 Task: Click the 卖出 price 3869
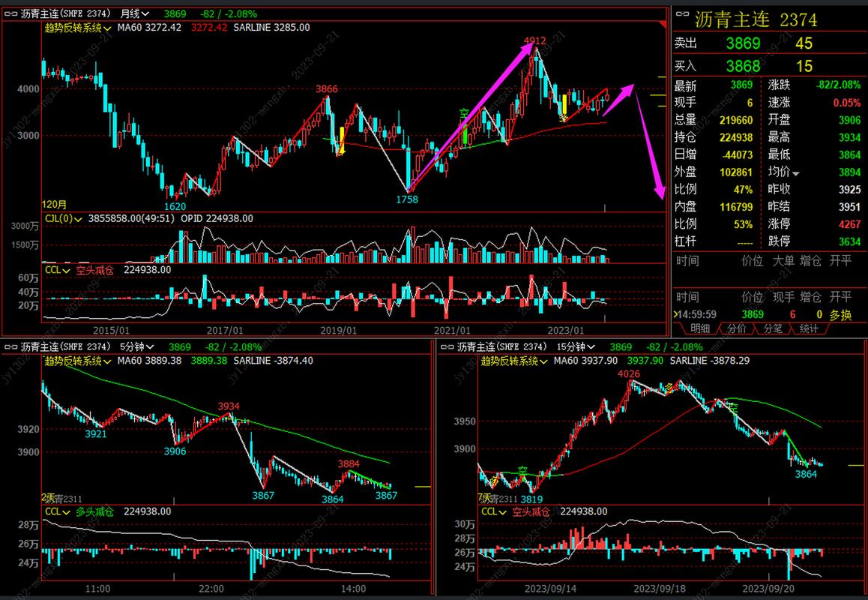pyautogui.click(x=742, y=43)
